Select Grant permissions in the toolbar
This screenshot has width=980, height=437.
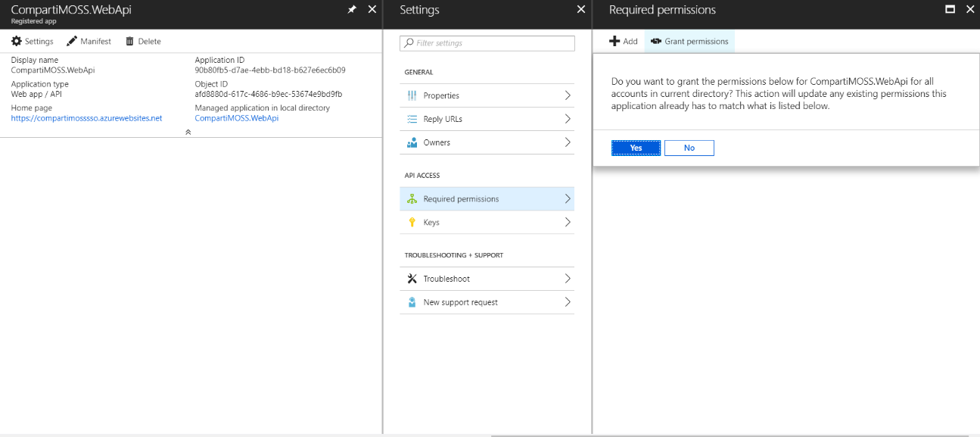pos(689,42)
